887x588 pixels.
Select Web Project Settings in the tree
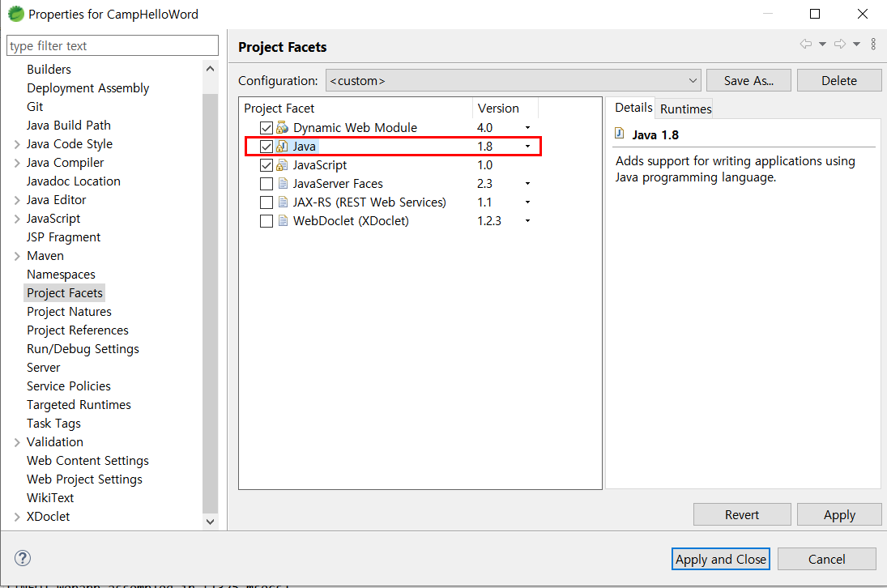pyautogui.click(x=84, y=480)
